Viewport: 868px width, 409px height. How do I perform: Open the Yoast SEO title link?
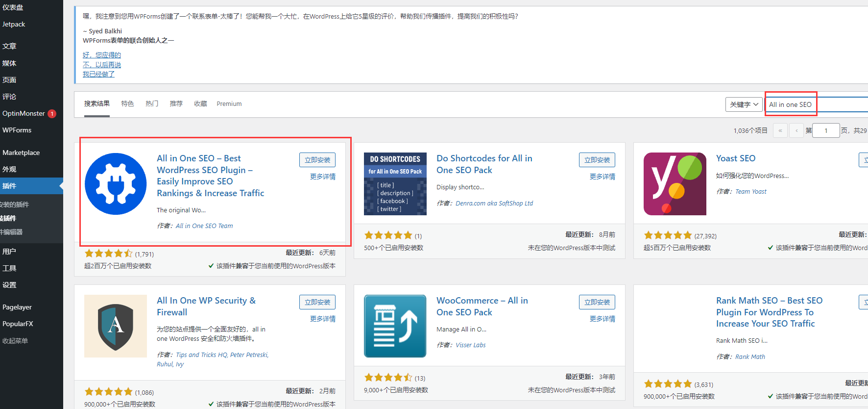[736, 158]
